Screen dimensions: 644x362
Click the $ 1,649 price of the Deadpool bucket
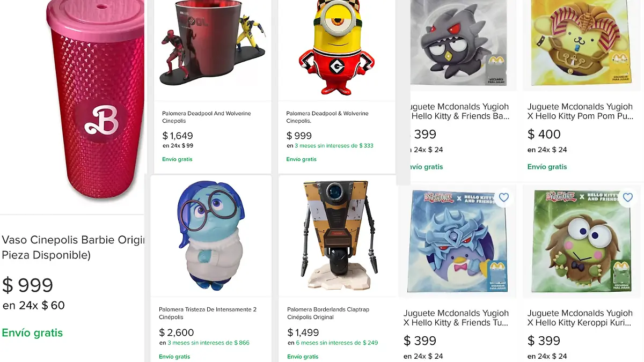[x=178, y=136]
